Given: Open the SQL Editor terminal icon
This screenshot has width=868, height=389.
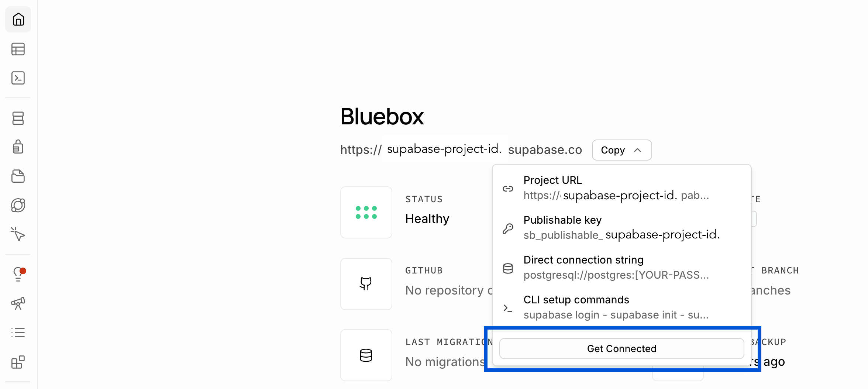Looking at the screenshot, I should tap(18, 78).
